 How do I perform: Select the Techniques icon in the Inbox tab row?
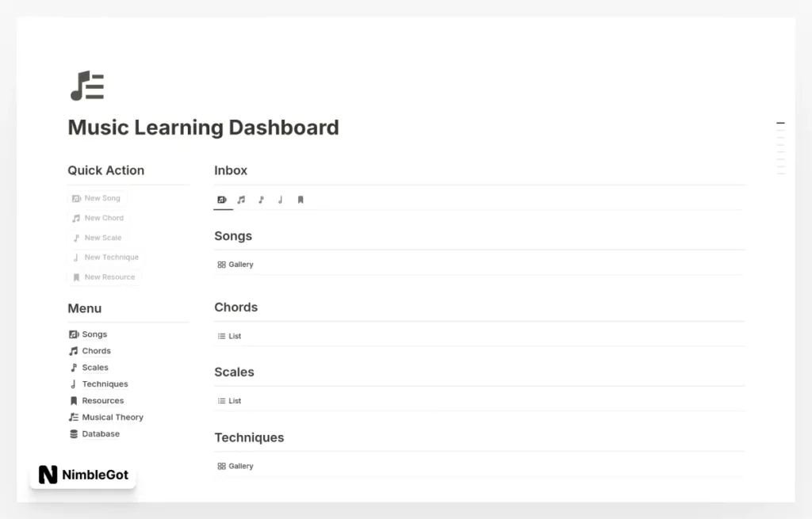pos(280,200)
